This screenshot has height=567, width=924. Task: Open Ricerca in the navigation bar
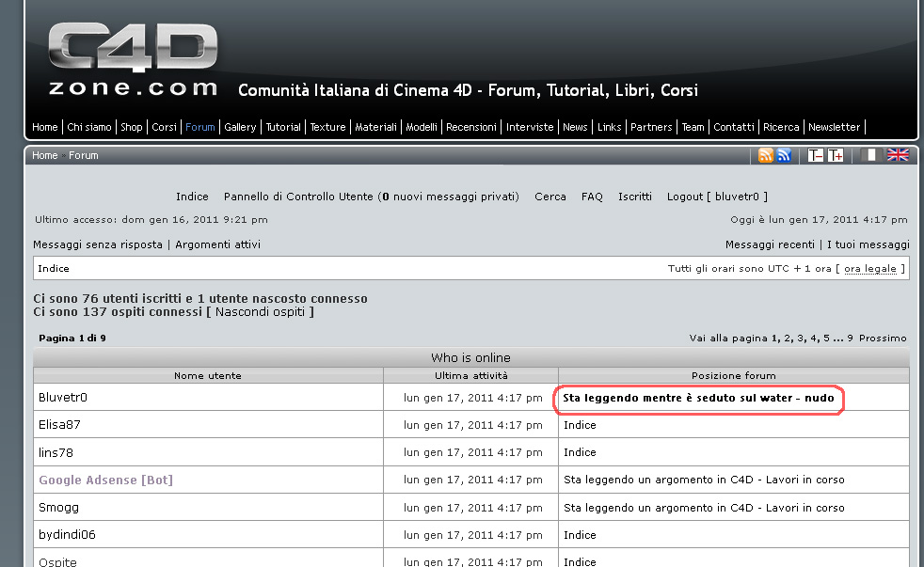tap(781, 127)
